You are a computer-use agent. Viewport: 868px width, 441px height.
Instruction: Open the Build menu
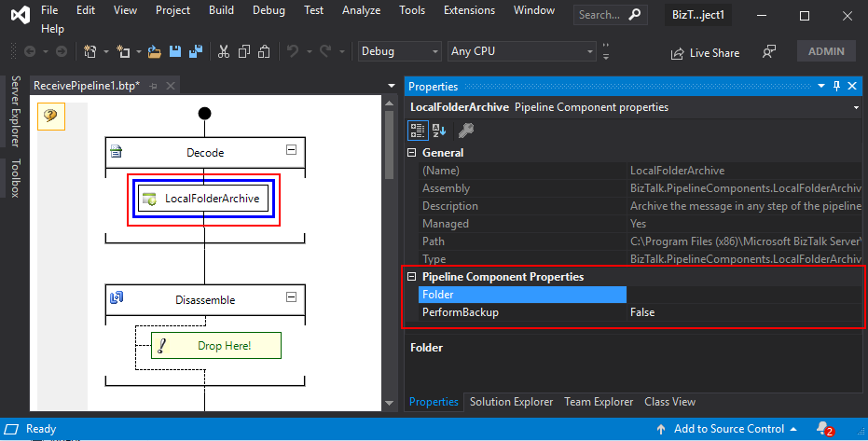pos(221,10)
